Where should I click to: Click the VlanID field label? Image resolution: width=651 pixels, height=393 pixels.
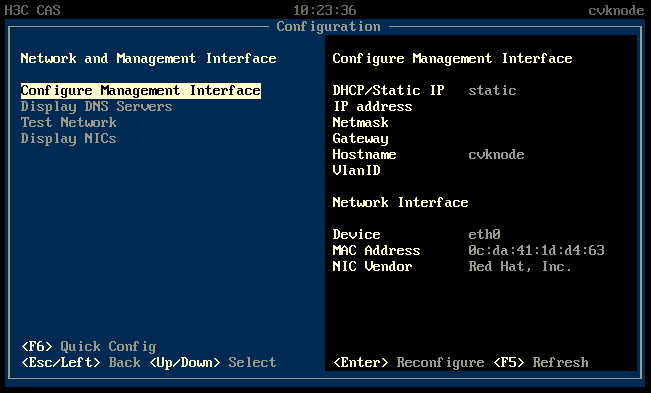(x=357, y=171)
